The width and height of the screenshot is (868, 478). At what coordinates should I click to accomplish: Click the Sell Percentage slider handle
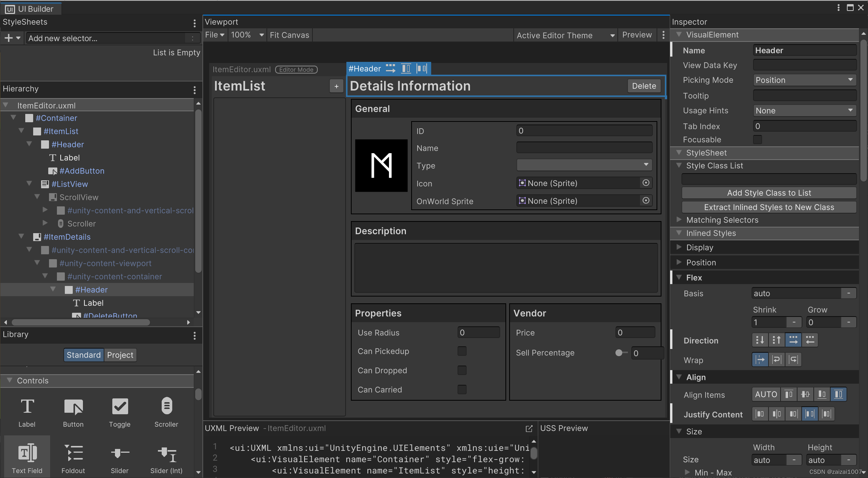[x=618, y=353]
